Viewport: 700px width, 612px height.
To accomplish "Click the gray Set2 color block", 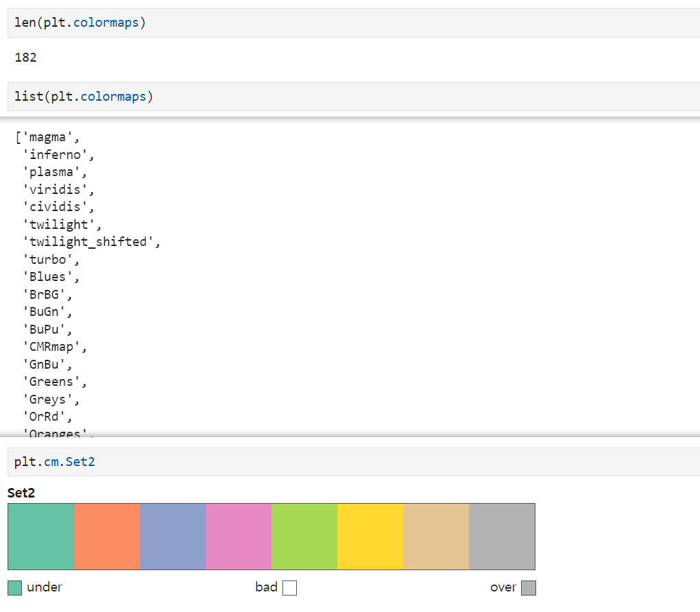I will (x=503, y=537).
